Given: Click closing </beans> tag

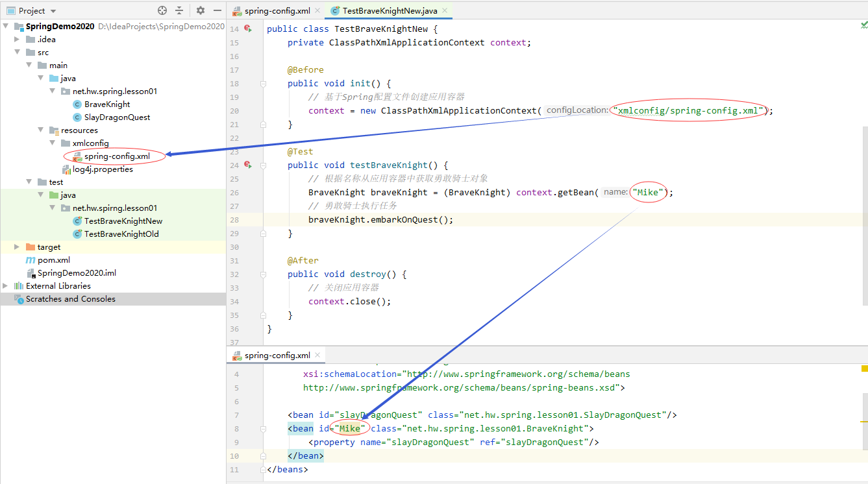Looking at the screenshot, I should pos(288,470).
